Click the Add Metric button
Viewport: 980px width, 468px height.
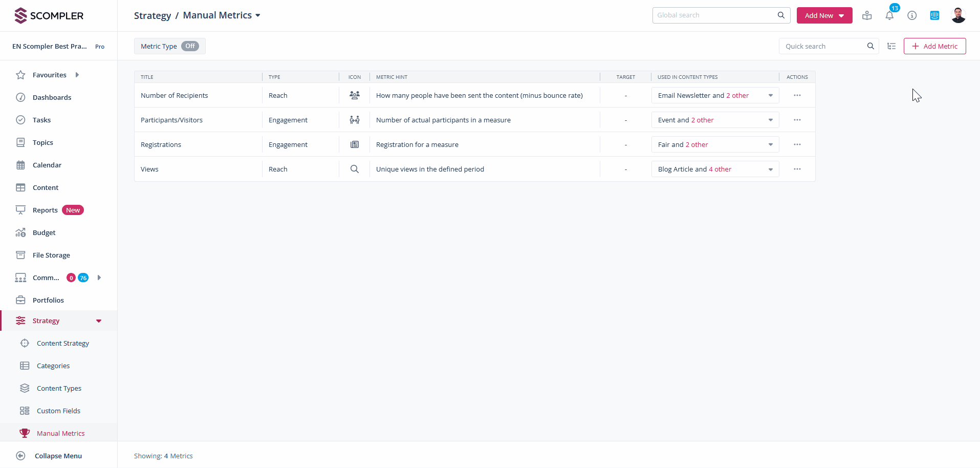pyautogui.click(x=934, y=46)
